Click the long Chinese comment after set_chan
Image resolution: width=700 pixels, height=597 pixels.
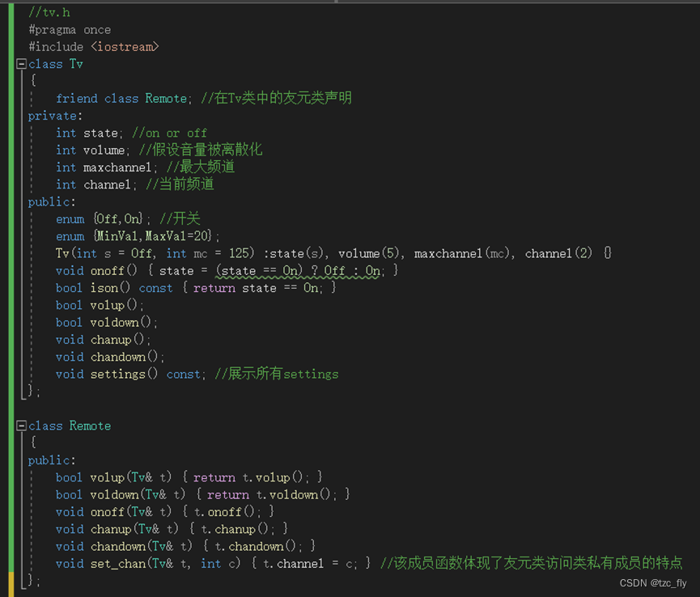tap(531, 563)
